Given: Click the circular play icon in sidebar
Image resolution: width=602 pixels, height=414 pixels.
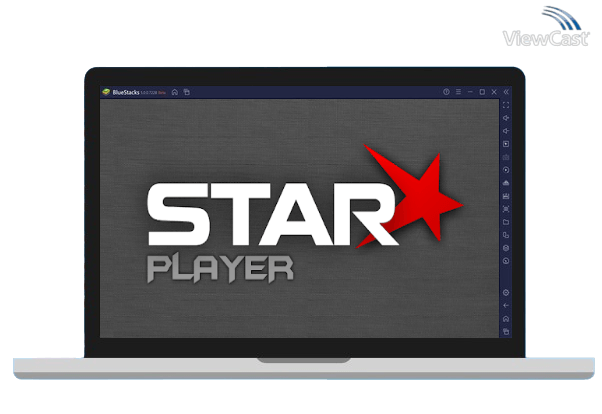Looking at the screenshot, I should click(506, 170).
